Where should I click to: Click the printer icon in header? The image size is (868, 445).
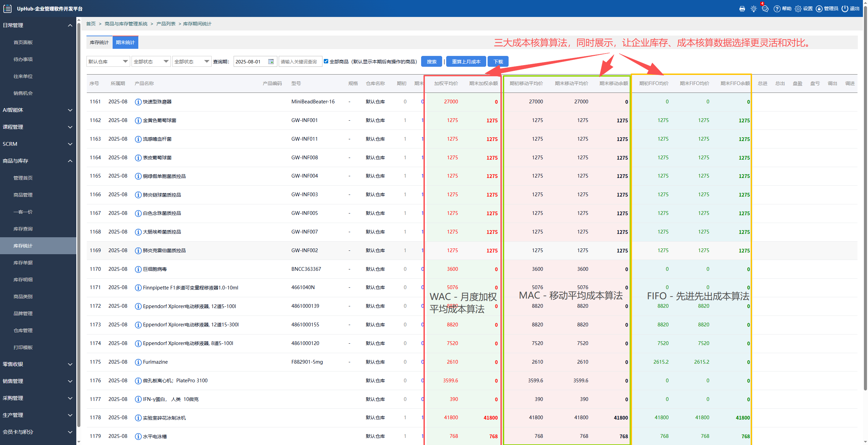click(742, 9)
